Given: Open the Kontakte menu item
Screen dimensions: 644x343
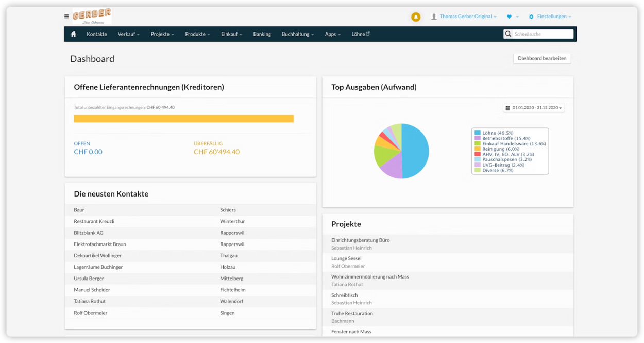Looking at the screenshot, I should tap(97, 34).
